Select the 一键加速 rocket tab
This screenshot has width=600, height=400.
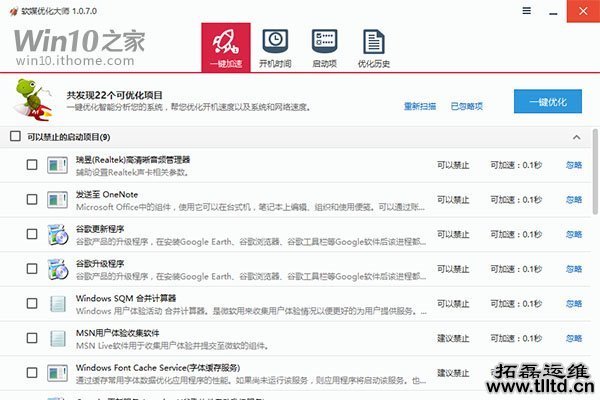click(226, 47)
